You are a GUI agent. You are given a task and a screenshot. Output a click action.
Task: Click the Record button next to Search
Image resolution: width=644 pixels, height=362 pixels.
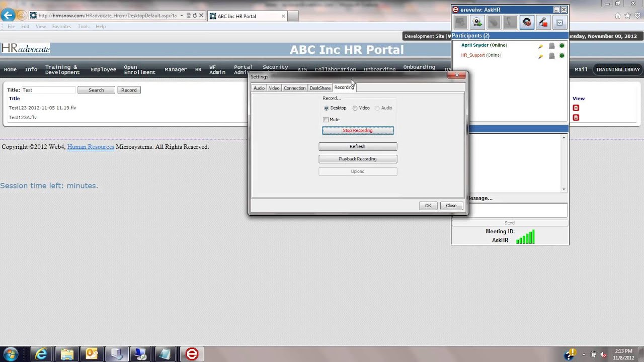pyautogui.click(x=129, y=90)
